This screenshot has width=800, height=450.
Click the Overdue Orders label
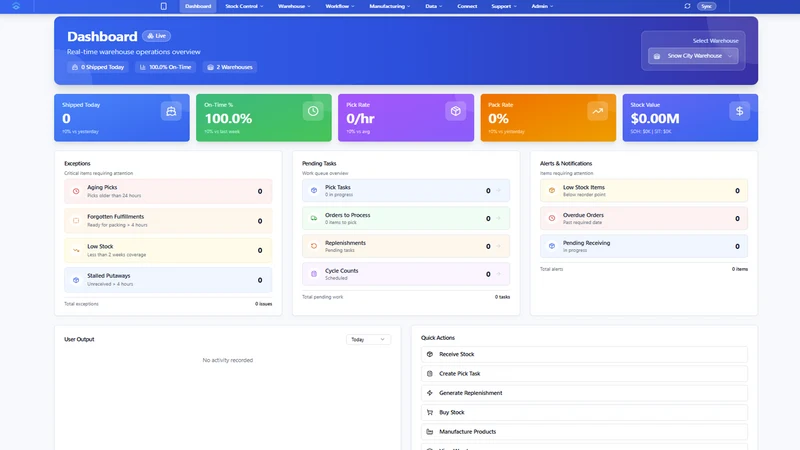tap(583, 215)
